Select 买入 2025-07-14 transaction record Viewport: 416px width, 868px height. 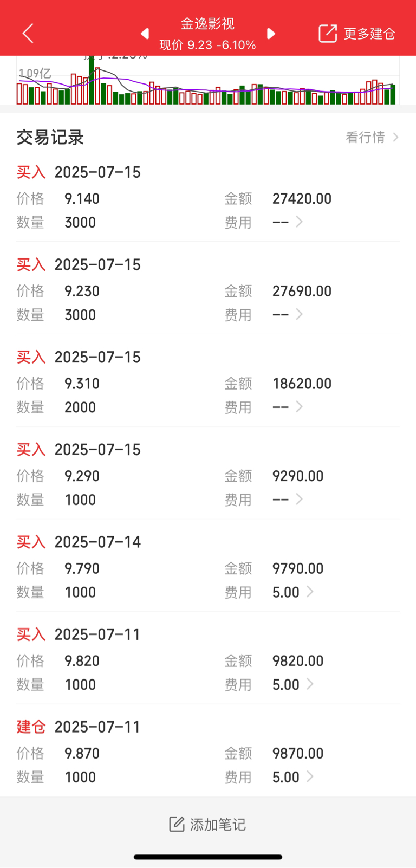208,566
